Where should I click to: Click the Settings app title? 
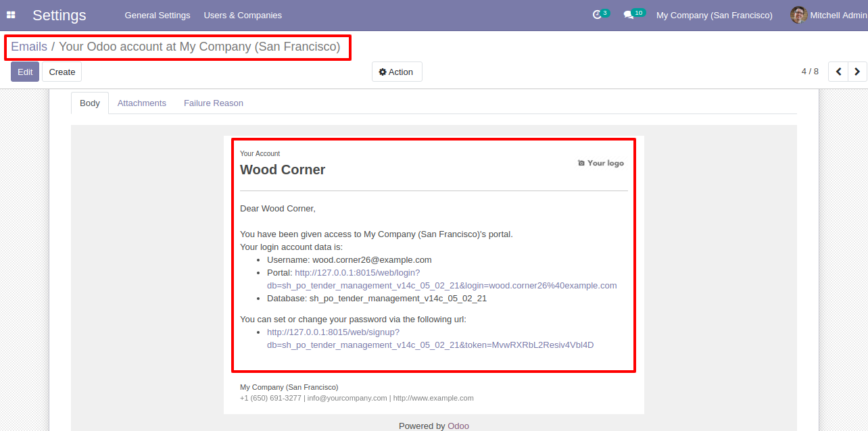(59, 15)
